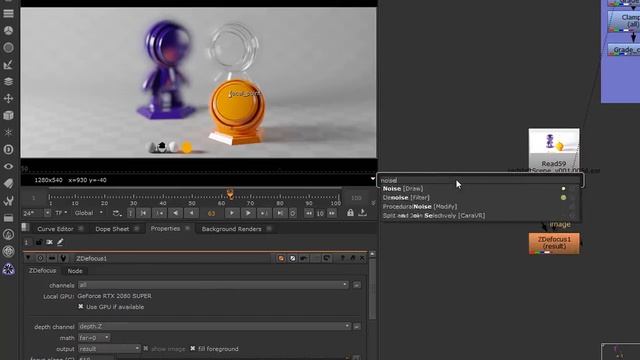Viewport: 640px width, 360px height.
Task: Open the depth channel dropdown depth.Z
Action: click(214, 327)
